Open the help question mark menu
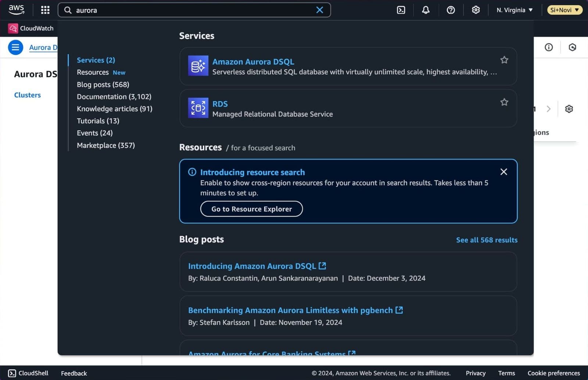Viewport: 588px width, 380px height. [x=451, y=10]
